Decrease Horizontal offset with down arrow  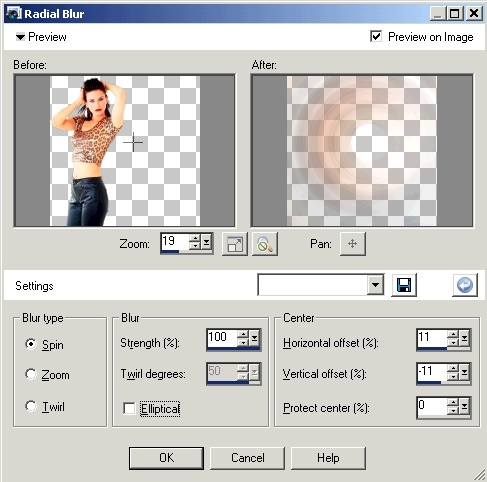pyautogui.click(x=453, y=342)
